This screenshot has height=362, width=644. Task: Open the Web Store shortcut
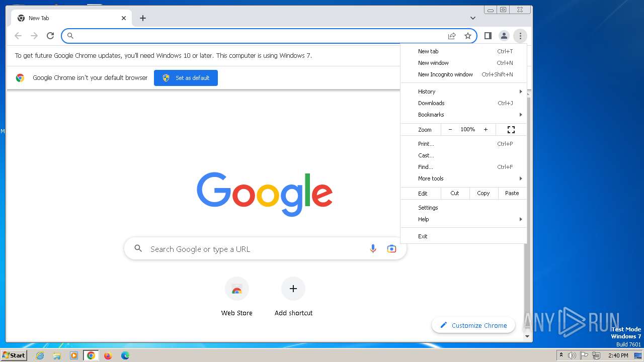tap(237, 297)
